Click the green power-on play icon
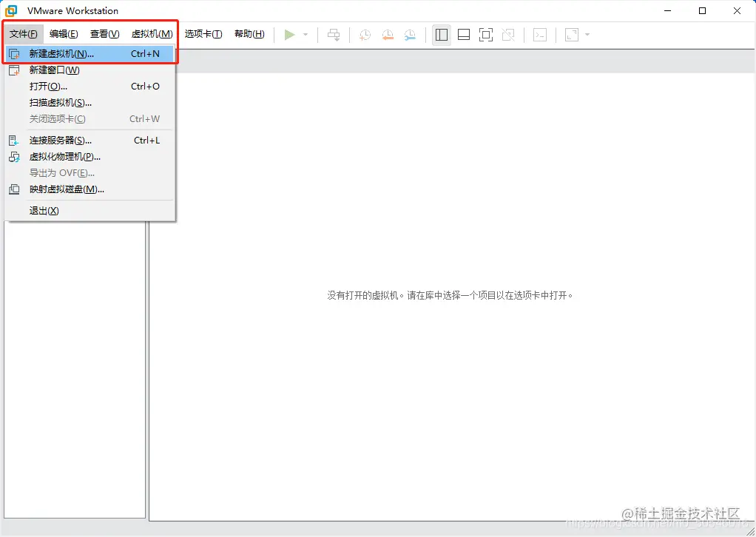Viewport: 756px width, 537px height. click(x=289, y=35)
